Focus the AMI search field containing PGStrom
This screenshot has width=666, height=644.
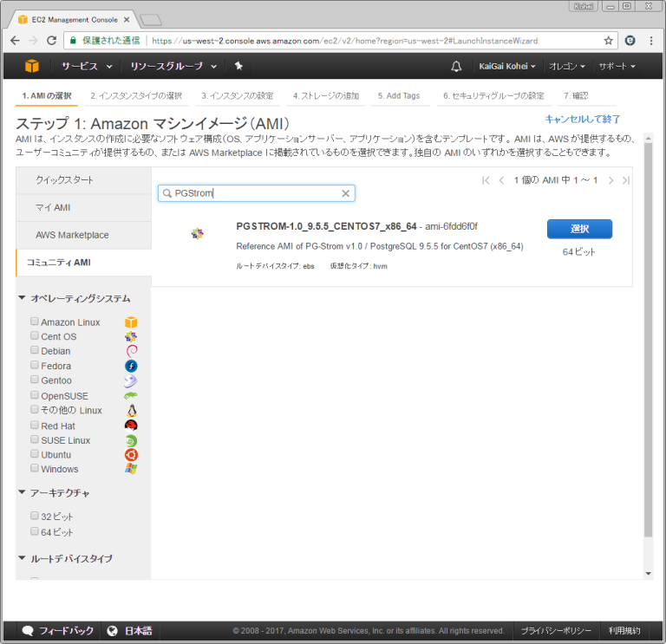pos(257,193)
